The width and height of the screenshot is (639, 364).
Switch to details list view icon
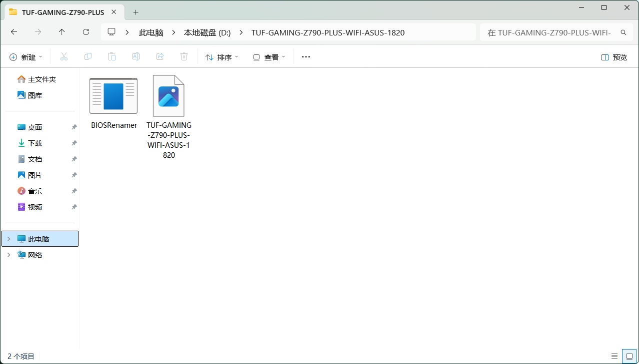point(614,356)
